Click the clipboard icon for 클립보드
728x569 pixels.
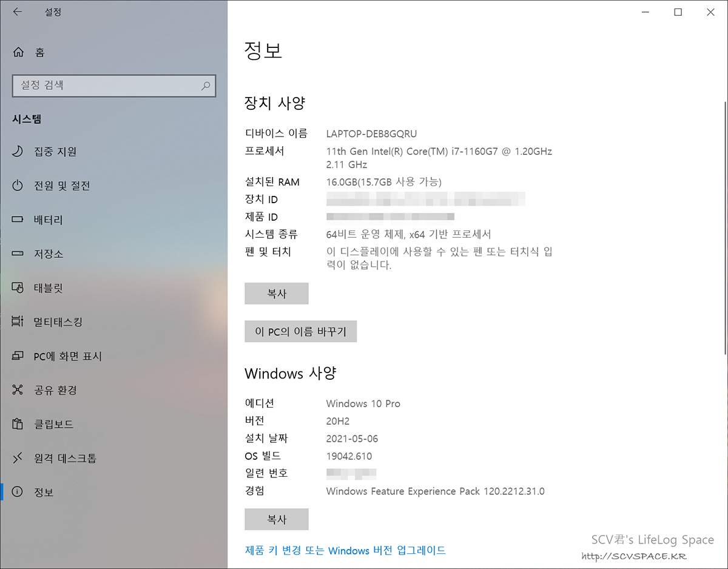(x=18, y=424)
